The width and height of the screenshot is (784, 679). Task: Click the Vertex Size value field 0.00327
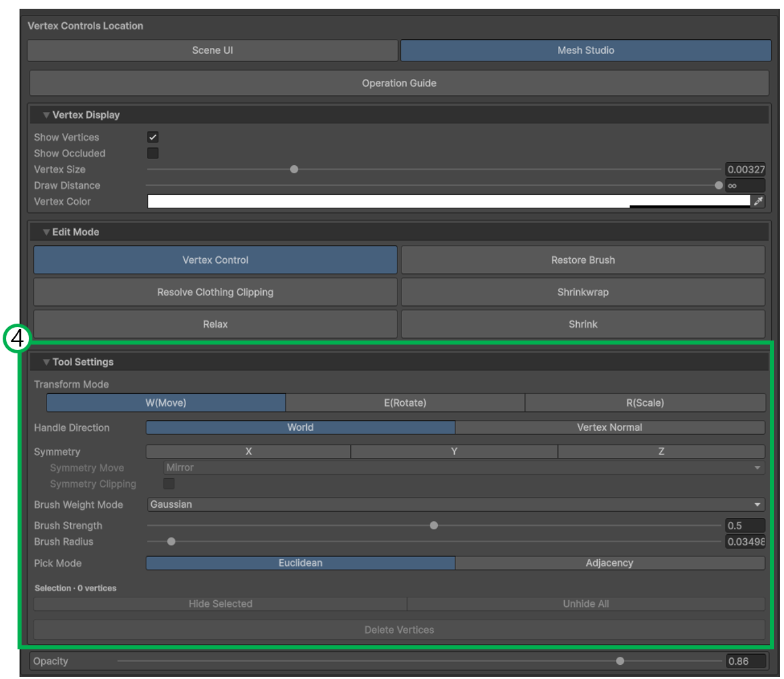[746, 169]
